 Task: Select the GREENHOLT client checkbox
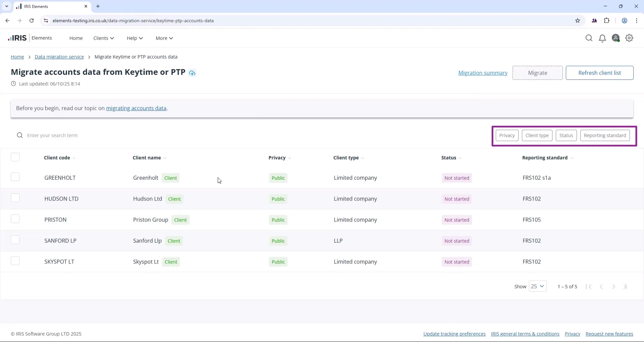(15, 177)
